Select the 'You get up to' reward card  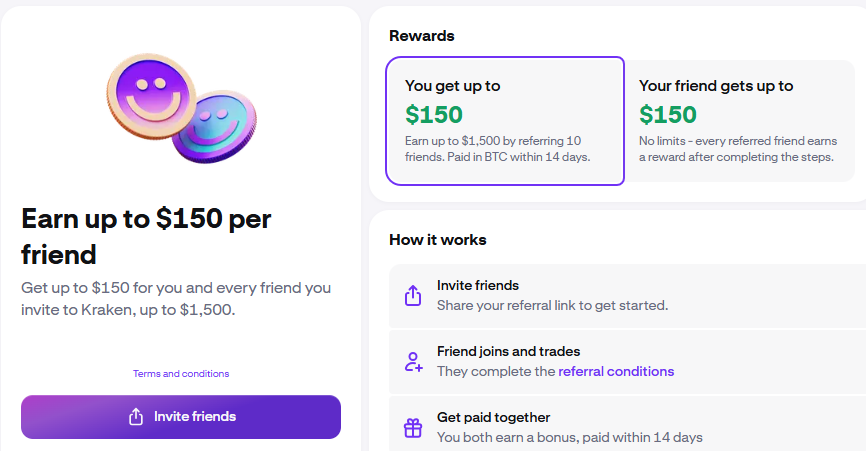[x=505, y=121]
